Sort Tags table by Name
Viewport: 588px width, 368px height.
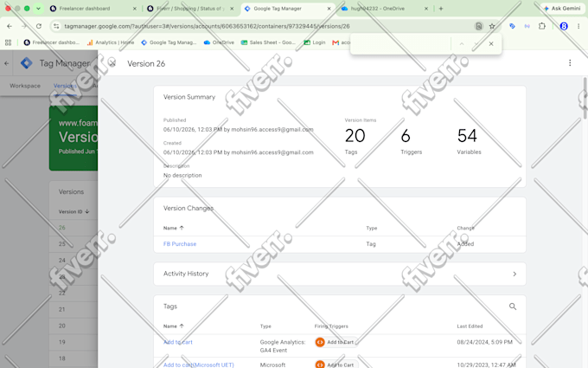tap(174, 326)
